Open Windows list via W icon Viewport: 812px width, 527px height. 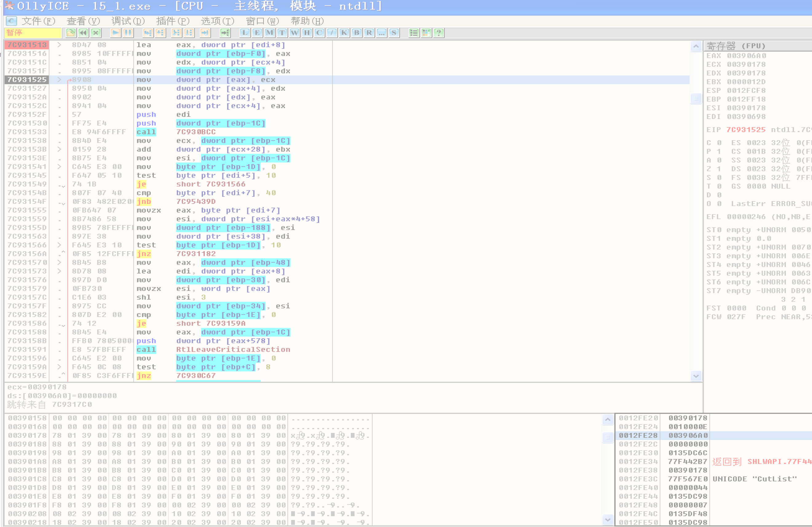tap(295, 33)
